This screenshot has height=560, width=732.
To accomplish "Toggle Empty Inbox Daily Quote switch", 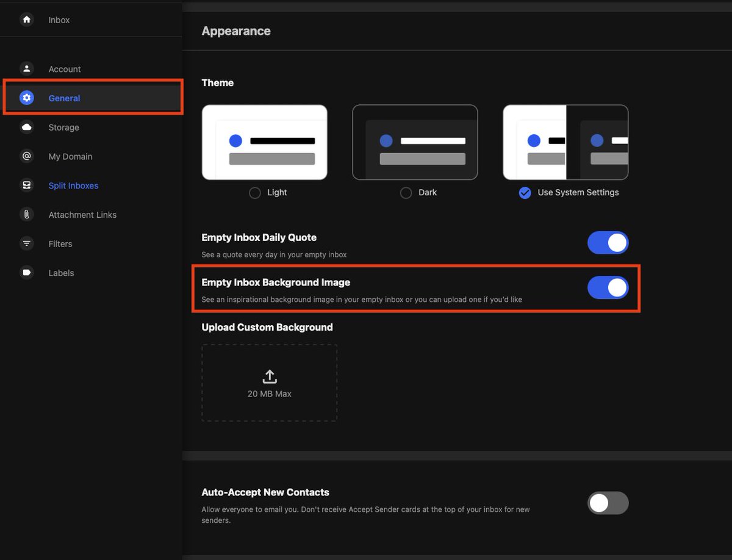I will [x=608, y=243].
